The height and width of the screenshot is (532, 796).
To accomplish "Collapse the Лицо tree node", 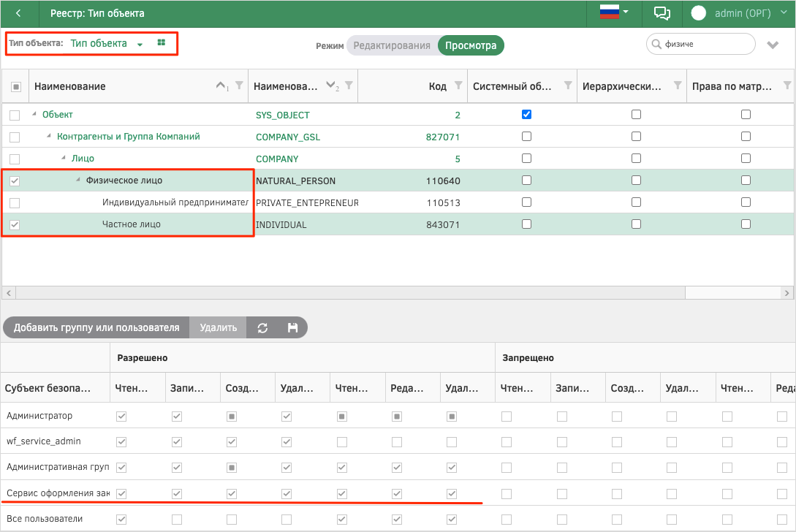I will click(x=64, y=158).
